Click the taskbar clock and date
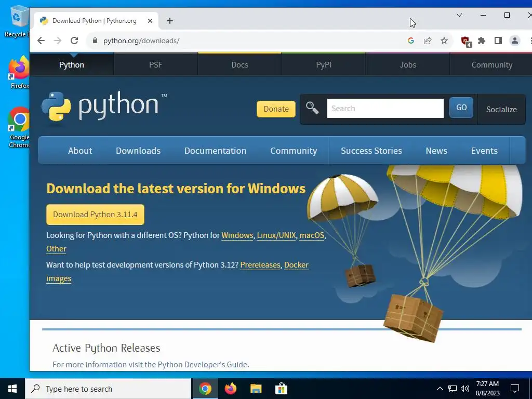The width and height of the screenshot is (532, 399). tap(487, 389)
